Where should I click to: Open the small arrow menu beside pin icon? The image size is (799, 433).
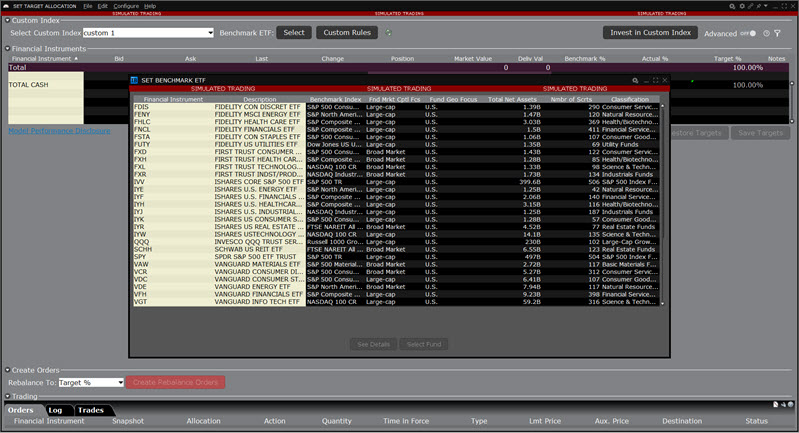[x=765, y=6]
